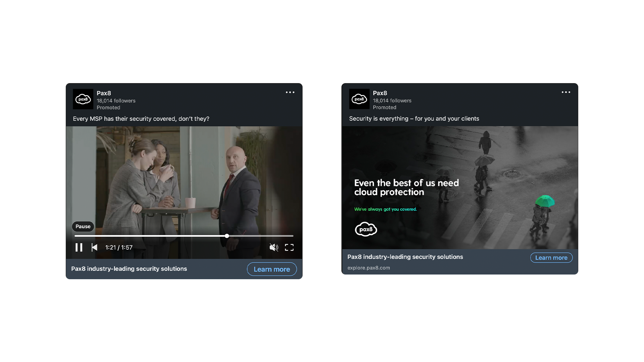644x362 pixels.
Task: Unmute the video with the speaker icon
Action: (x=274, y=247)
